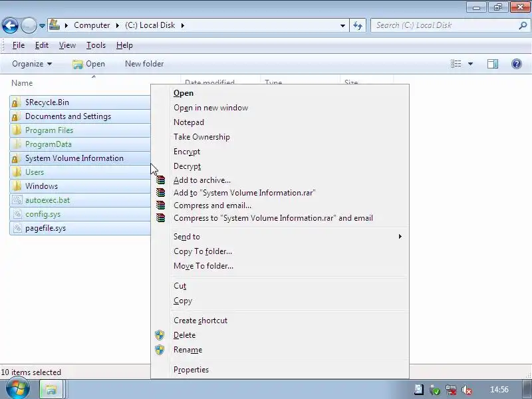The height and width of the screenshot is (399, 532).
Task: Select the Documents and Settings locked folder icon
Action: tap(15, 117)
